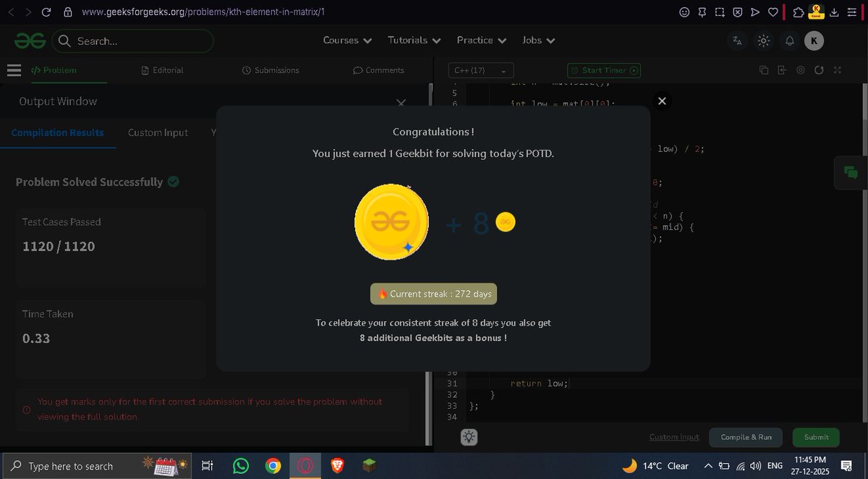The image size is (868, 479).
Task: Expand the Courses dropdown menu
Action: click(347, 41)
